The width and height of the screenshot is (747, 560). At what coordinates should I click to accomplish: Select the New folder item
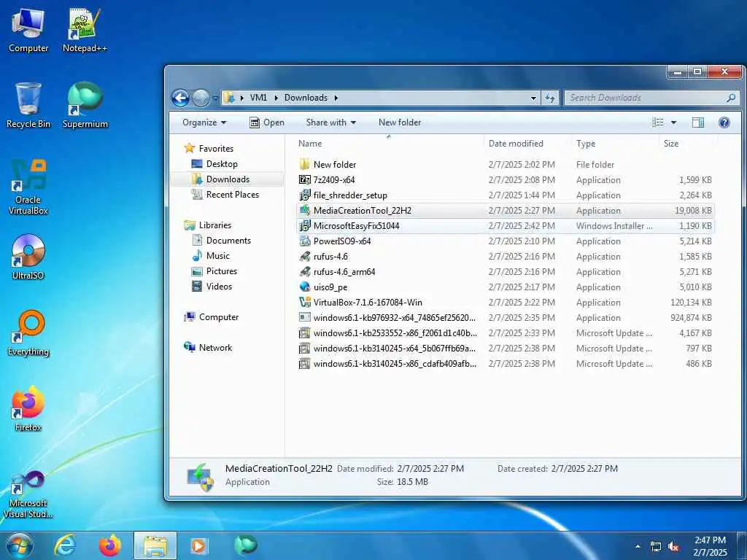[505, 165]
